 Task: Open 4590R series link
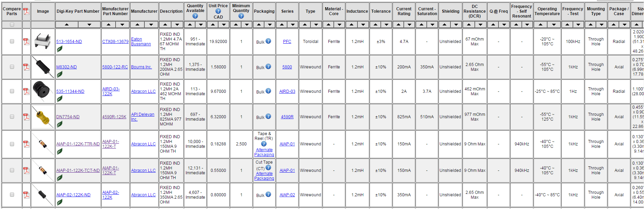coord(287,117)
